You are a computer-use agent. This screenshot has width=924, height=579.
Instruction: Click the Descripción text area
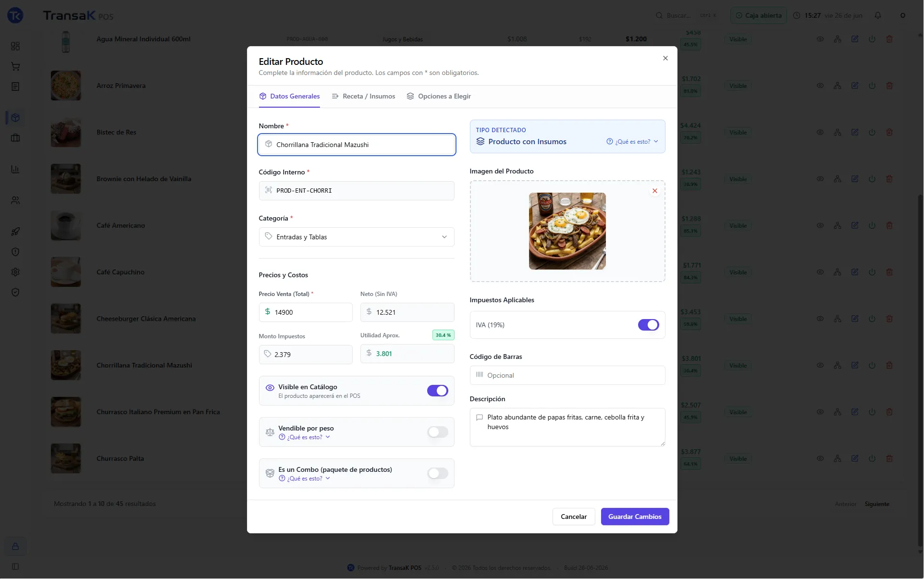pos(567,427)
